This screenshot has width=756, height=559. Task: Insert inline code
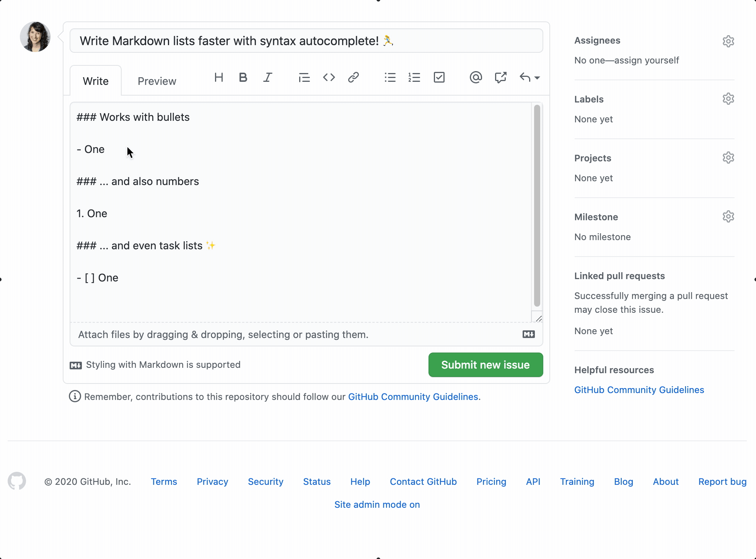pos(329,77)
